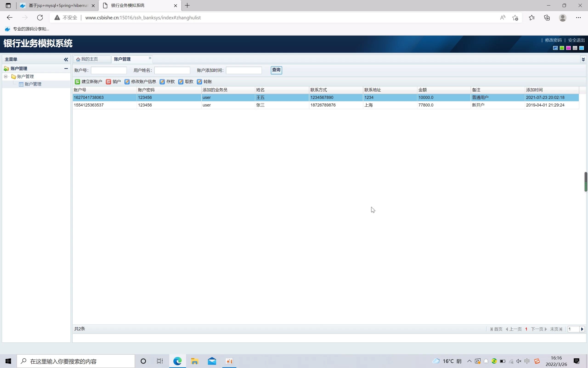
Task: Focus the 账户添加时间 search field
Action: (x=244, y=70)
